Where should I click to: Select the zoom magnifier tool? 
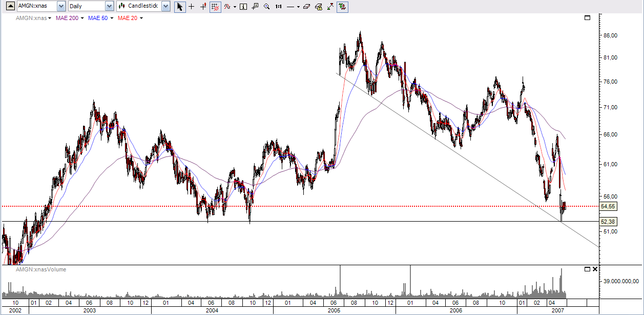click(x=266, y=7)
